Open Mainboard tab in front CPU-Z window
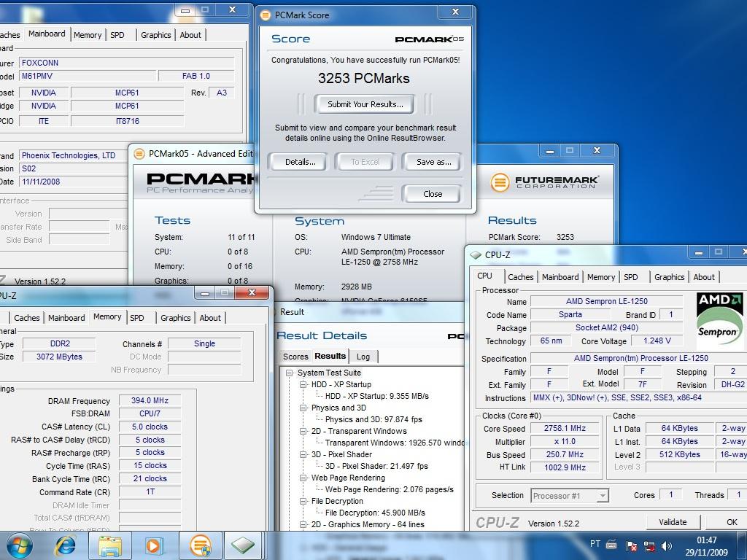The height and width of the screenshot is (560, 747). [x=560, y=277]
